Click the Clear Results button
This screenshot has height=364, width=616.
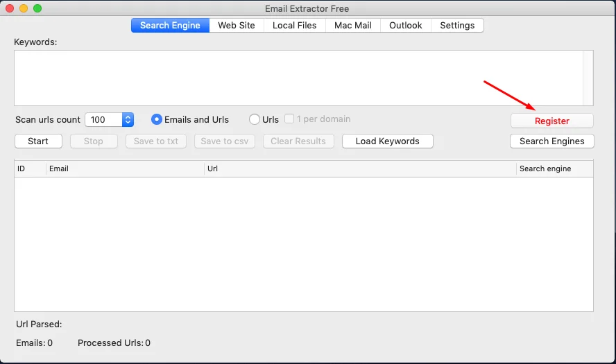[x=298, y=141]
